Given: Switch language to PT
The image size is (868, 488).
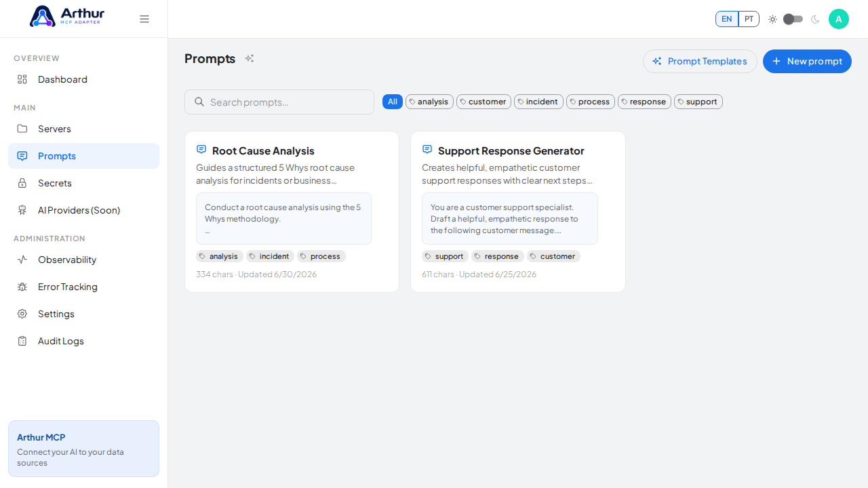Looking at the screenshot, I should point(749,19).
